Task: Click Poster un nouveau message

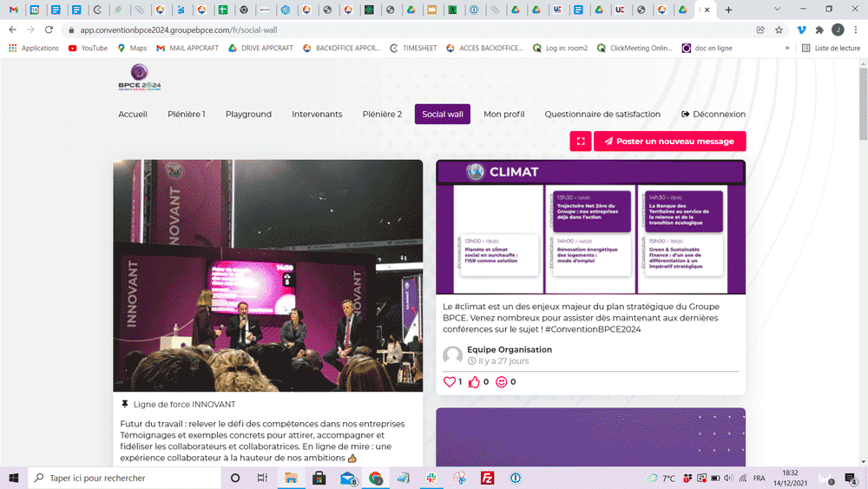Action: pos(669,141)
